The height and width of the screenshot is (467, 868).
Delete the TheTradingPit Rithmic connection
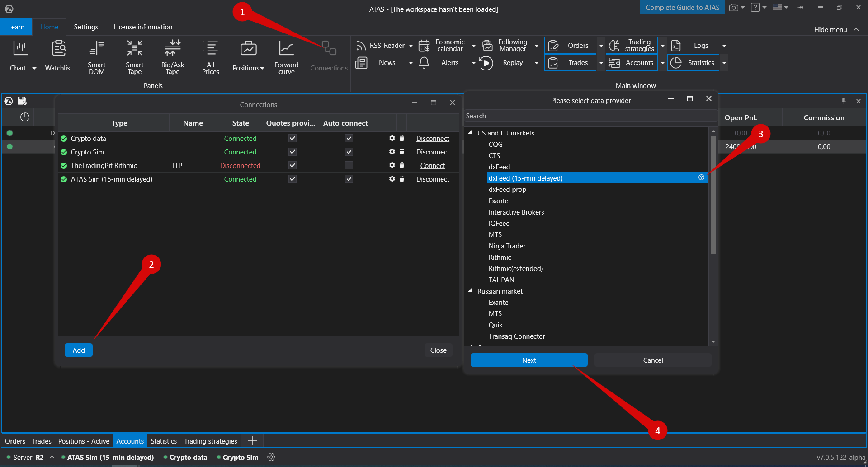point(402,165)
